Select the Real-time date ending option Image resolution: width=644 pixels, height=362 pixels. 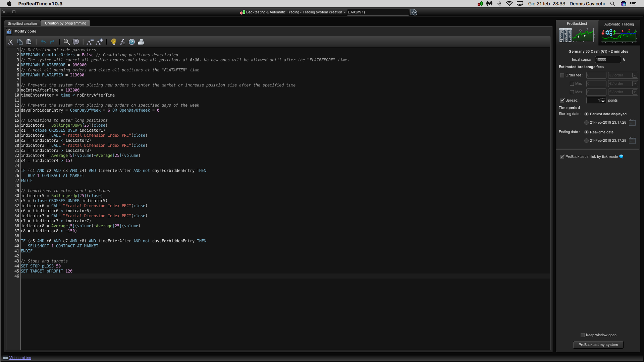[586, 132]
